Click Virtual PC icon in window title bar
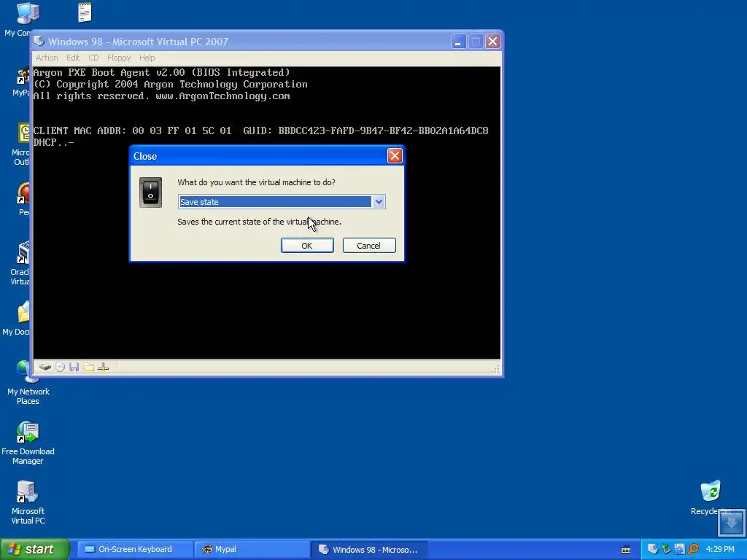Viewport: 747px width, 560px height. pos(39,42)
